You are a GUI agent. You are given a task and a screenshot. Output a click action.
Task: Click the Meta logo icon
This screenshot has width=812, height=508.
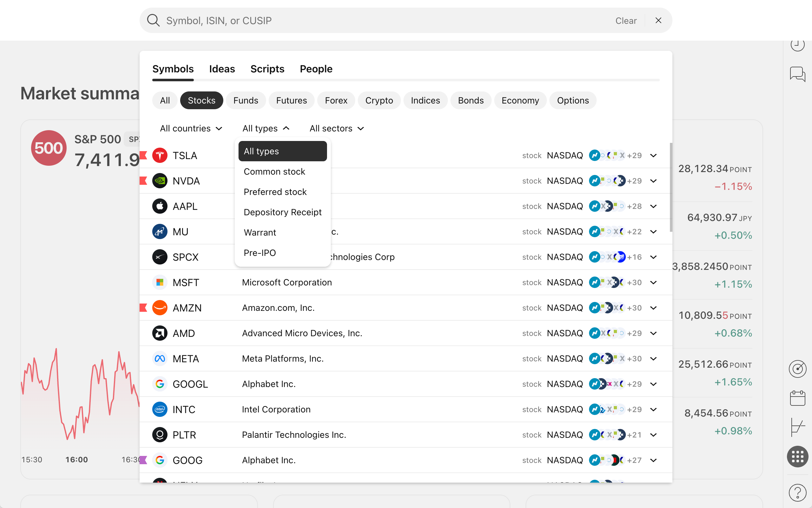click(160, 359)
